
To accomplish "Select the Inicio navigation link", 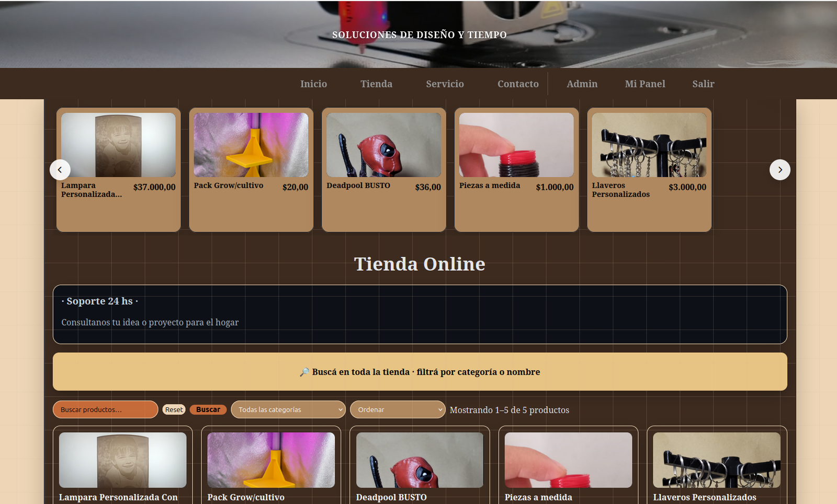I will coord(313,84).
